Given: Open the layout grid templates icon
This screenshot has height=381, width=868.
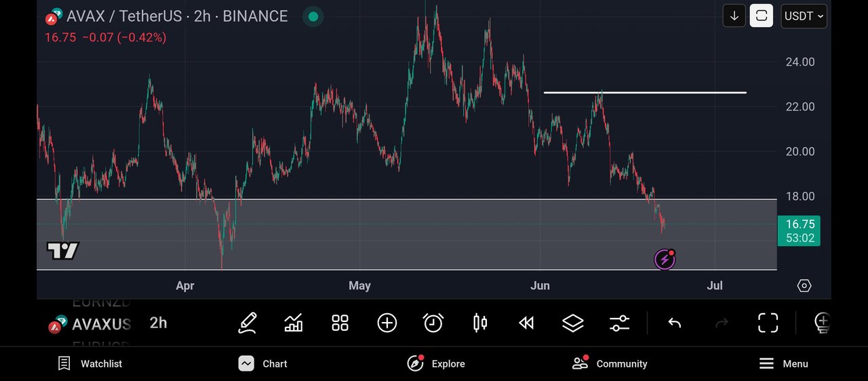Looking at the screenshot, I should point(340,323).
